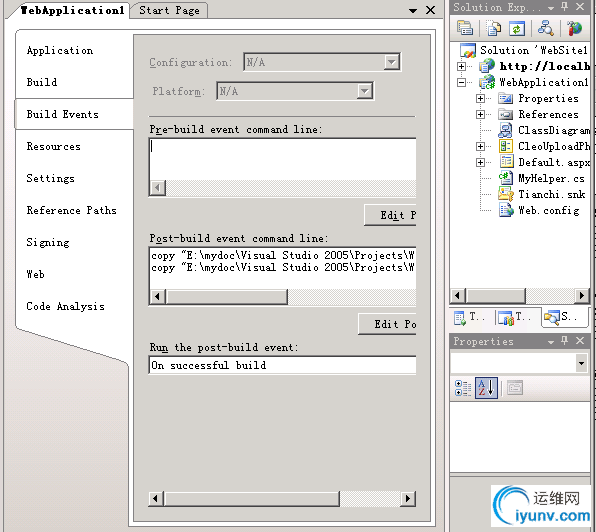This screenshot has height=532, width=596.
Task: Expand the Default.aspx node
Action: (480, 162)
